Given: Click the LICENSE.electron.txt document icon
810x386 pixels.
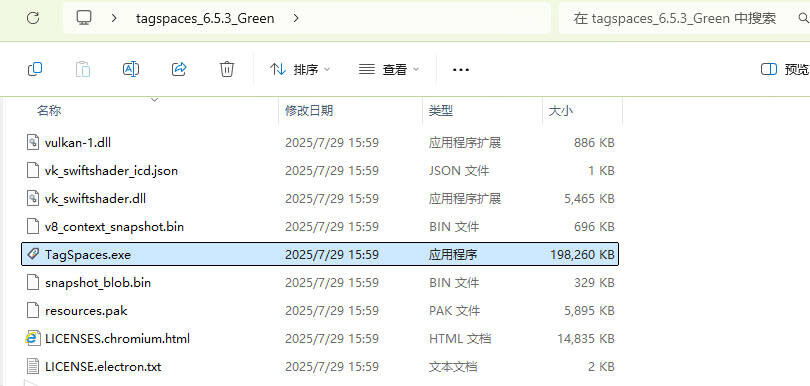Looking at the screenshot, I should [33, 367].
